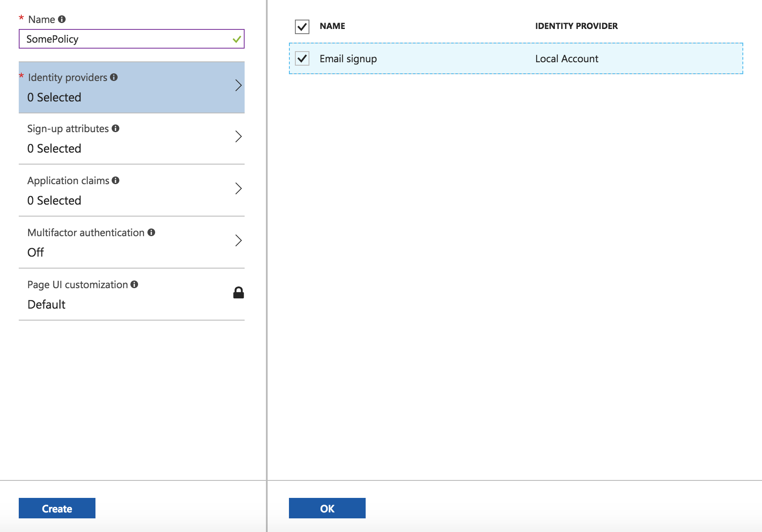Confirm selection with OK button
This screenshot has height=532, width=762.
point(327,508)
